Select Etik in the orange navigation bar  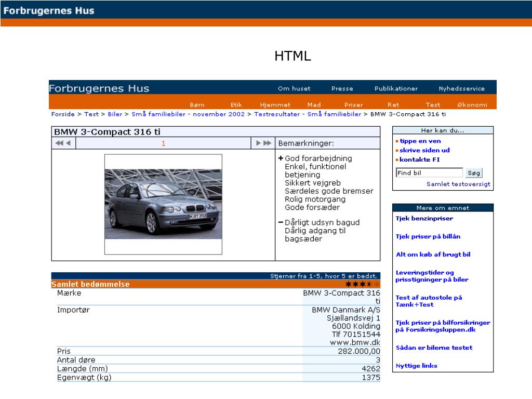click(x=236, y=105)
